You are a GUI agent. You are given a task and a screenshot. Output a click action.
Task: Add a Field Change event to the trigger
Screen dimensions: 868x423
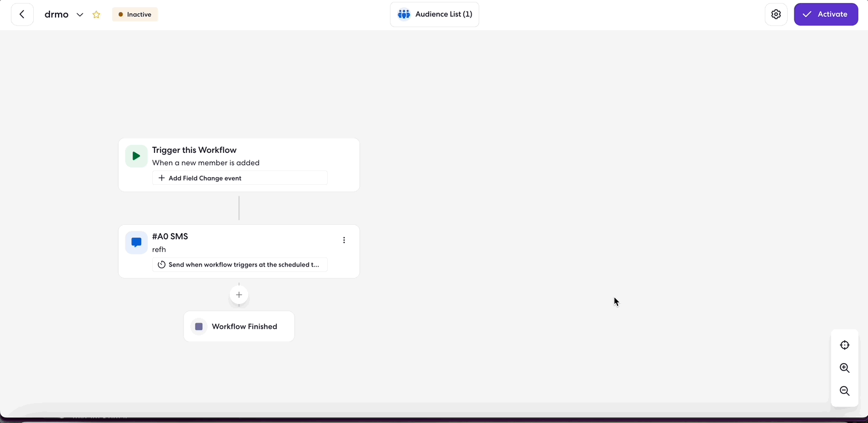239,178
